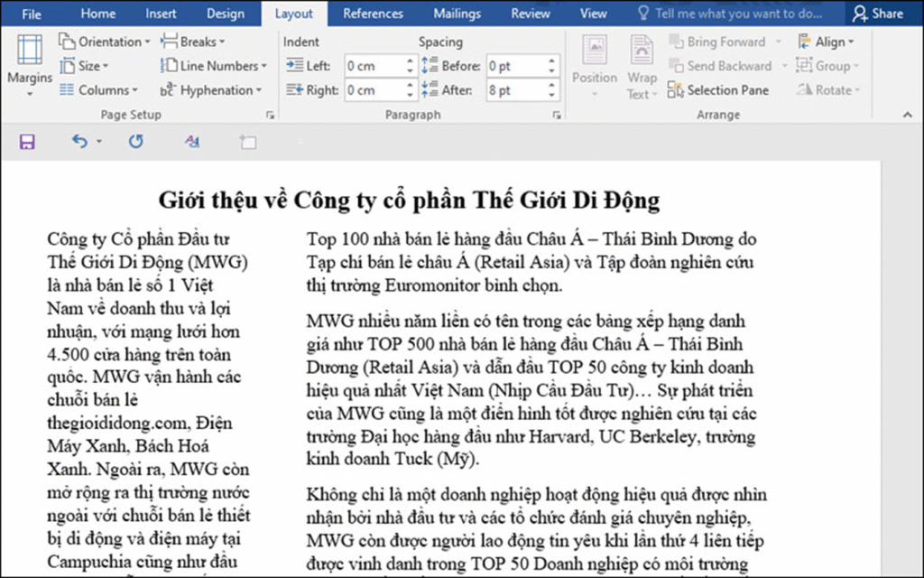The height and width of the screenshot is (578, 924).
Task: Open the Paragraph dialog launcher
Action: coord(557,116)
